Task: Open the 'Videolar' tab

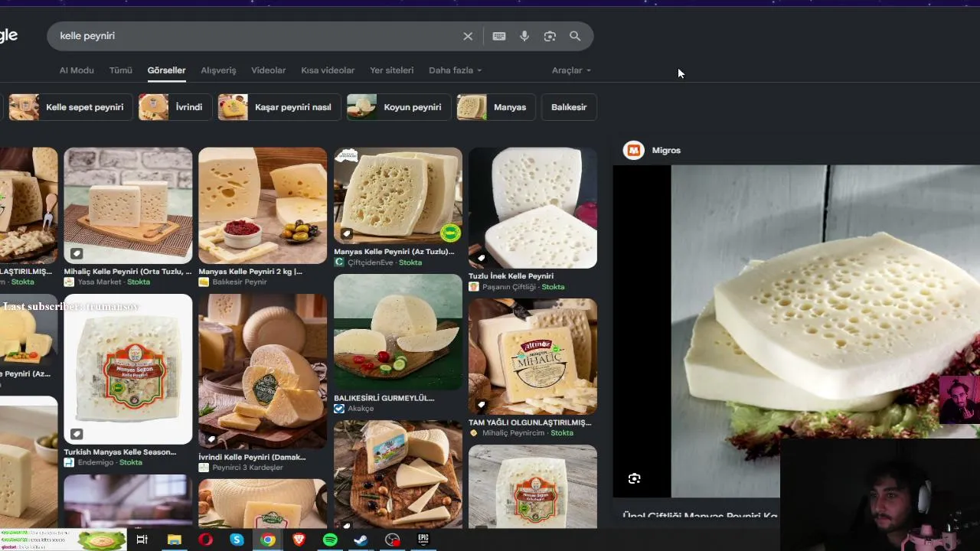Action: (x=269, y=70)
